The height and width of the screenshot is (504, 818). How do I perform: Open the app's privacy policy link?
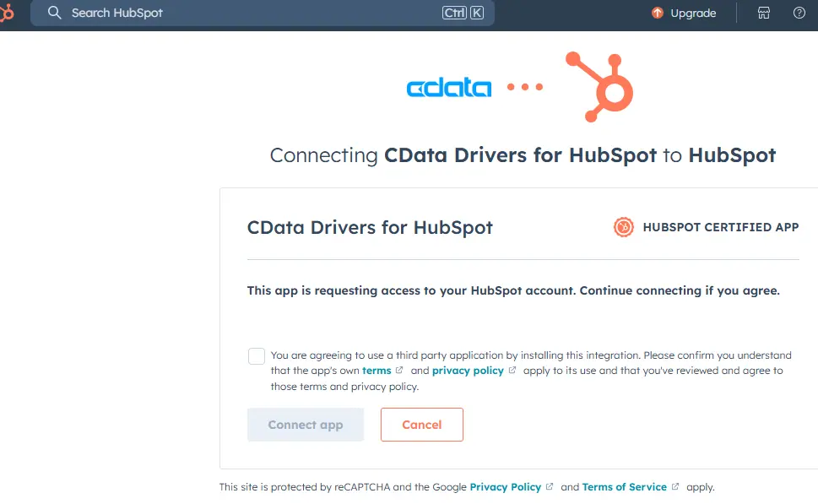[x=468, y=371]
